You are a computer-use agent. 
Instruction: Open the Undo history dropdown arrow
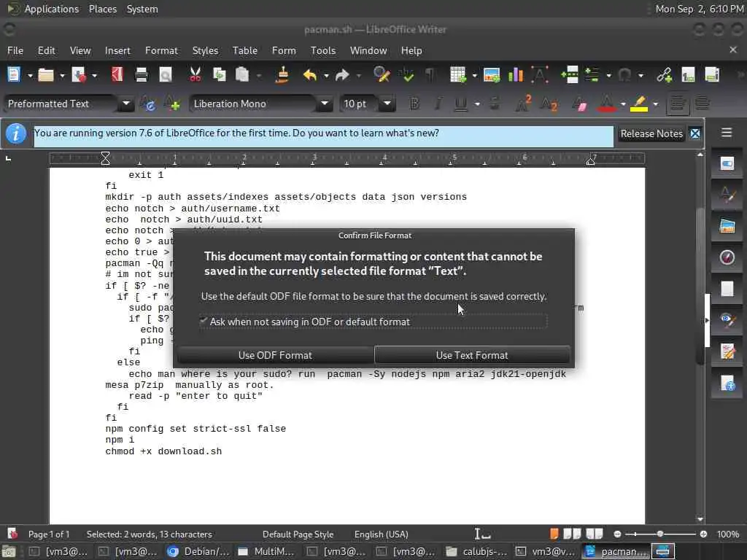(326, 75)
